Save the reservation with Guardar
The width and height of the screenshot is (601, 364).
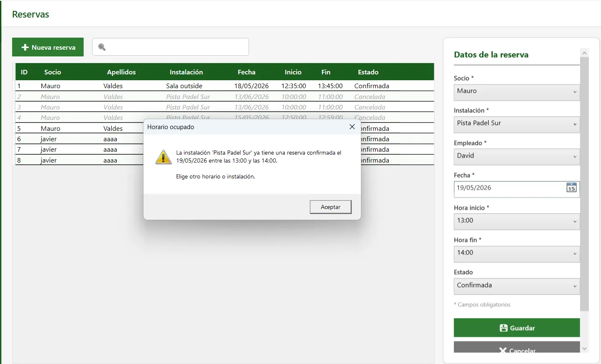pos(517,328)
